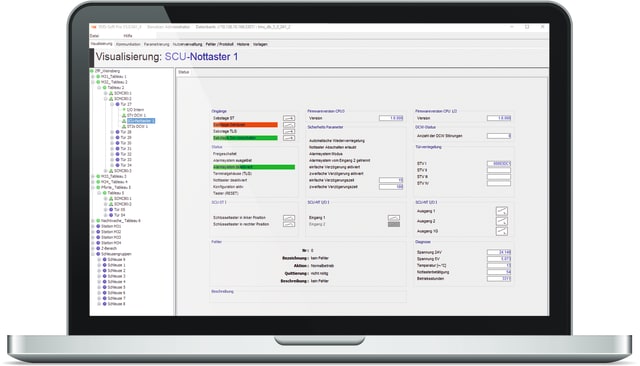Click the Spannung 24V value field
The image size is (640, 366).
pos(498,252)
